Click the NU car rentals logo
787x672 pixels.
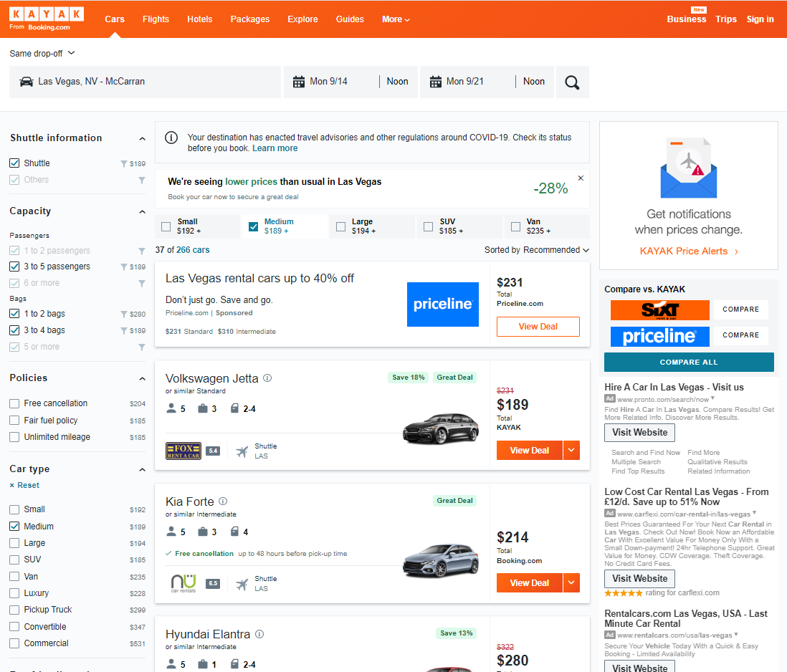tap(183, 583)
